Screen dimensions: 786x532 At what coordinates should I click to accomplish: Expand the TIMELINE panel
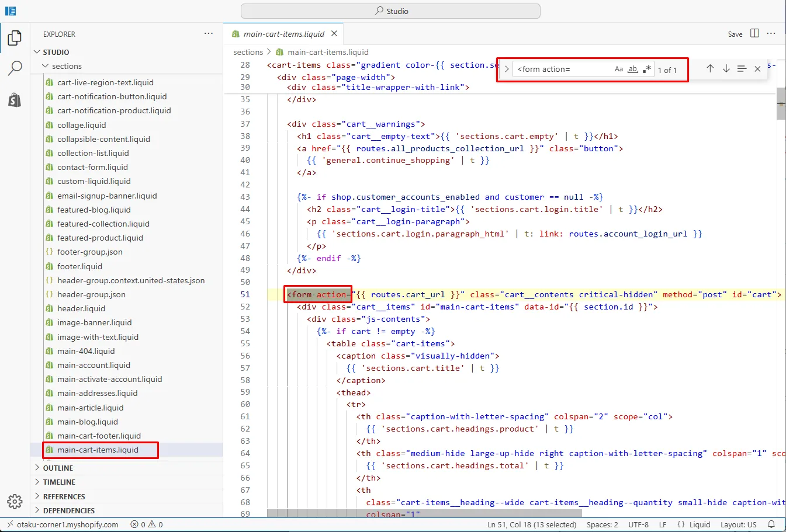[x=126, y=482]
